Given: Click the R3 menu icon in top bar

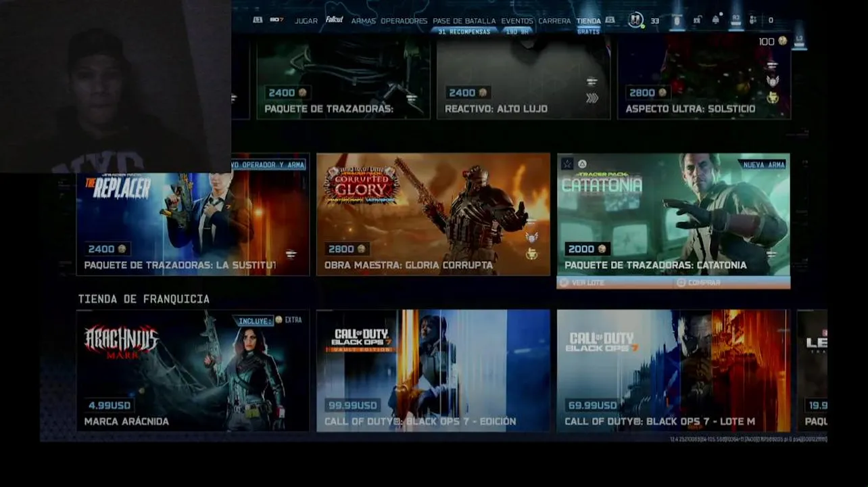Looking at the screenshot, I should 736,20.
